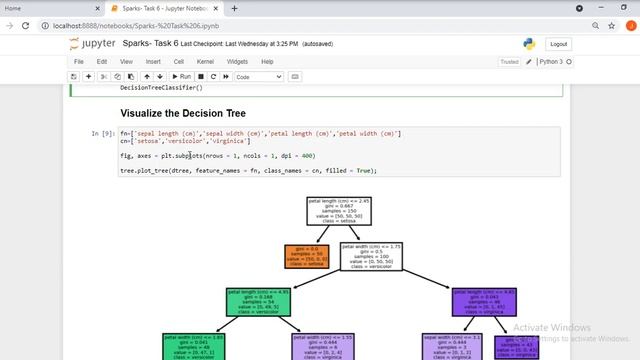Click the In [9] cell prompt
The width and height of the screenshot is (640, 360).
(103, 133)
